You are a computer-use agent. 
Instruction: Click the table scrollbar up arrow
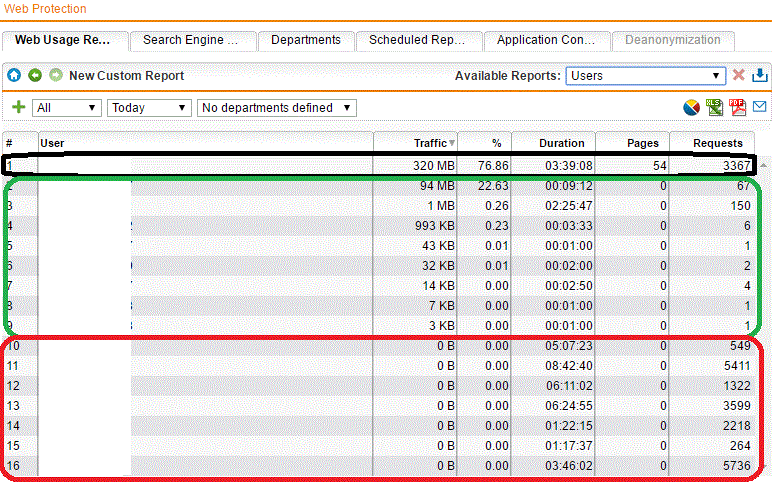tap(763, 164)
